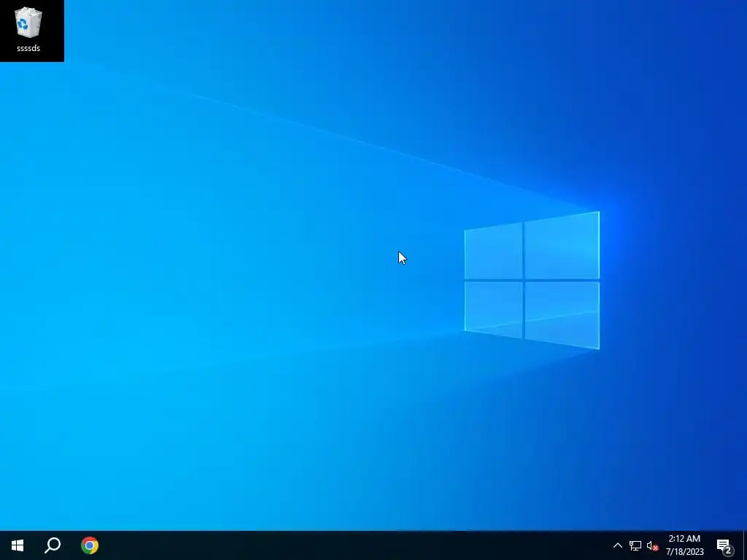Click the Show desktop sliver at taskbar end
This screenshot has width=747, height=560.
pyautogui.click(x=745, y=545)
